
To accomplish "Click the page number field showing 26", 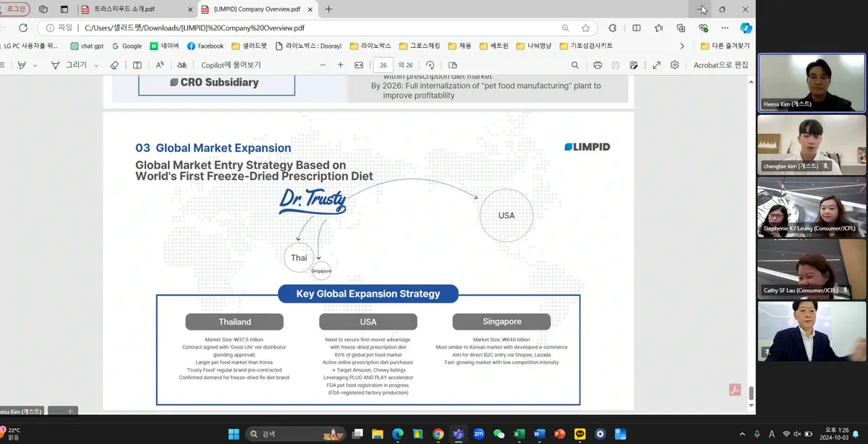I will coord(385,65).
